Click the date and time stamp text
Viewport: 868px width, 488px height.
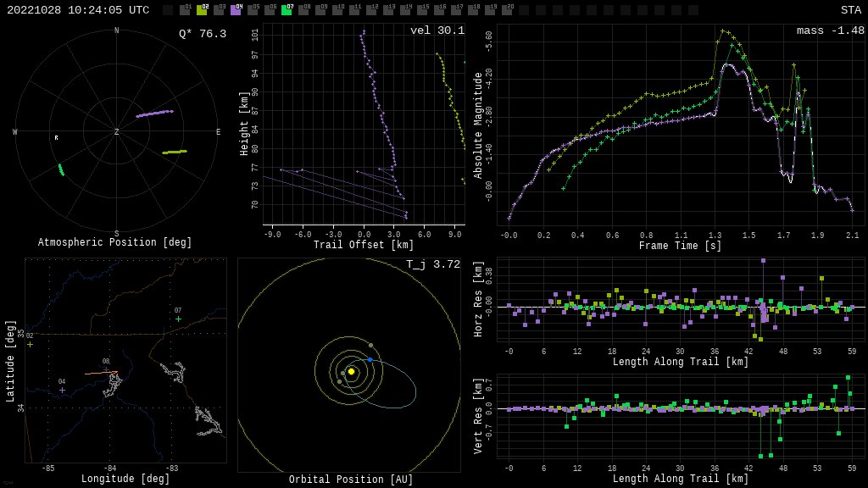pos(78,10)
